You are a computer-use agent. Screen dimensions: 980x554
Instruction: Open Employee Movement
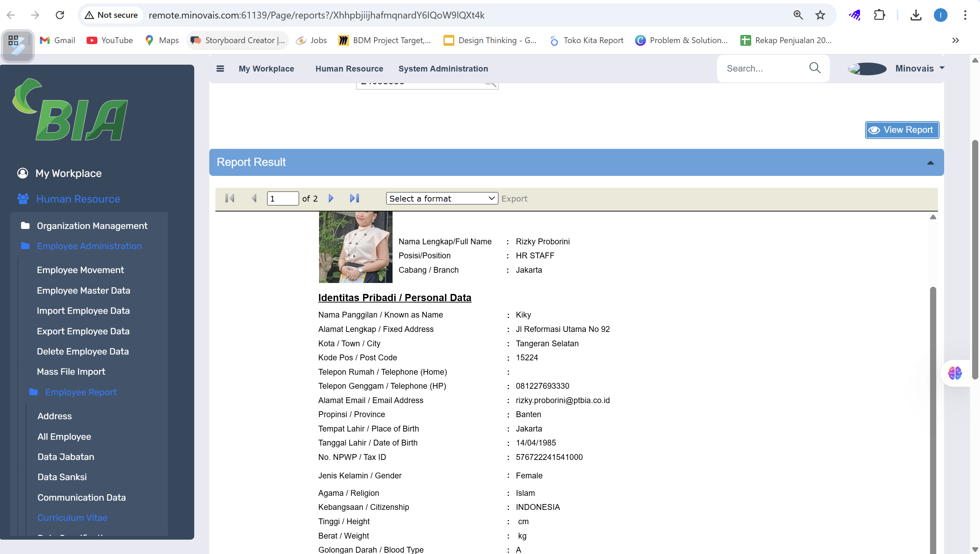(80, 270)
